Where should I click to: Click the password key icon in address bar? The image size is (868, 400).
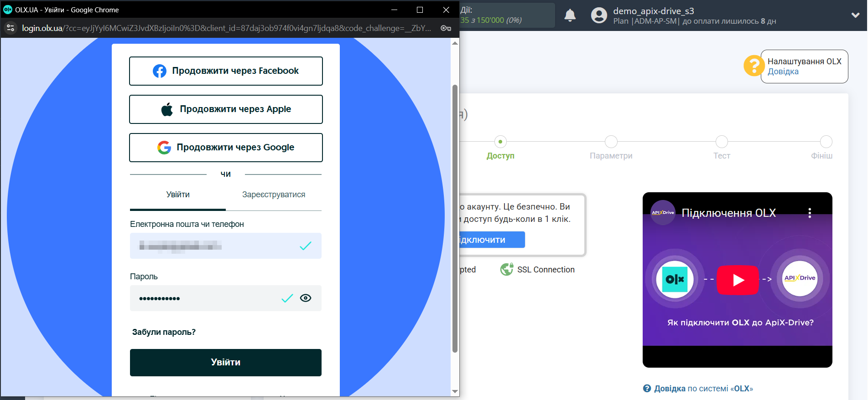(446, 28)
